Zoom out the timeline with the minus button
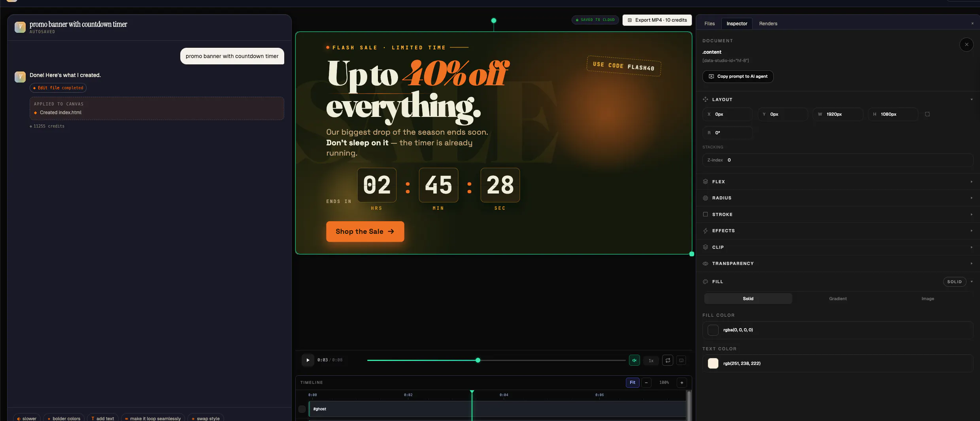 [646, 383]
